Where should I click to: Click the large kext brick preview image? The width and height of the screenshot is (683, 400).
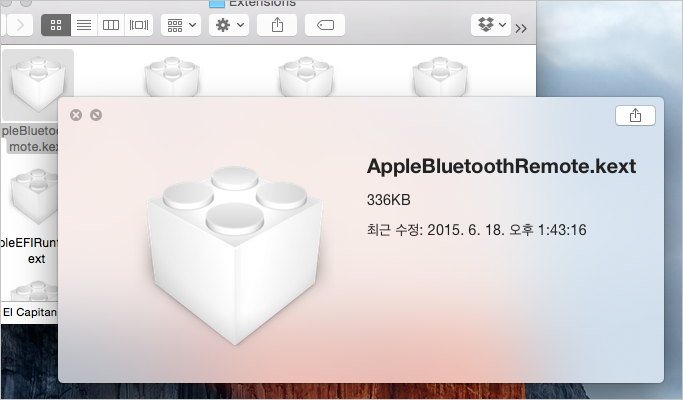235,256
